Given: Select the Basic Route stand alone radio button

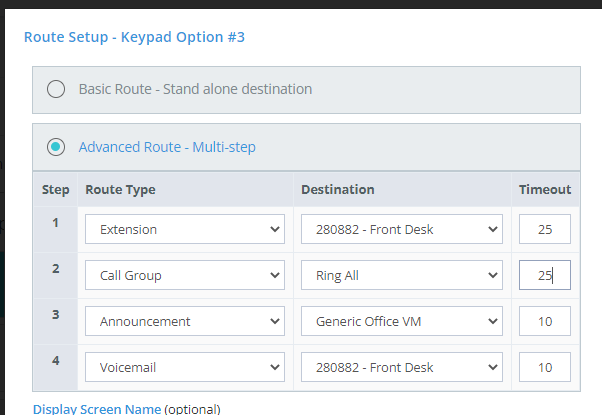Looking at the screenshot, I should coord(56,89).
